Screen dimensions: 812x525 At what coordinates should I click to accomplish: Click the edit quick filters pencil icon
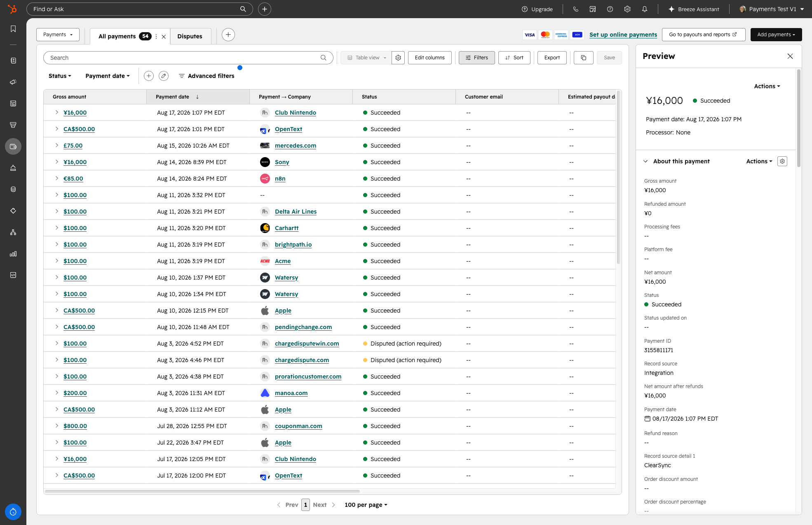point(164,76)
